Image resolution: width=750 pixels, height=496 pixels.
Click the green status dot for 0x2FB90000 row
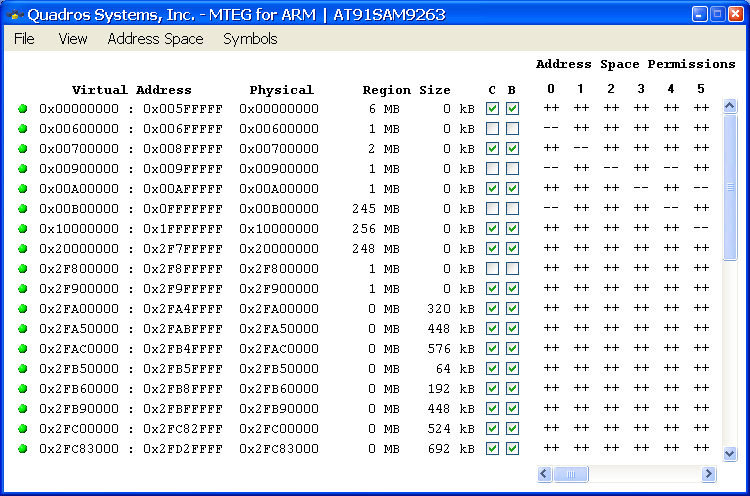click(22, 408)
